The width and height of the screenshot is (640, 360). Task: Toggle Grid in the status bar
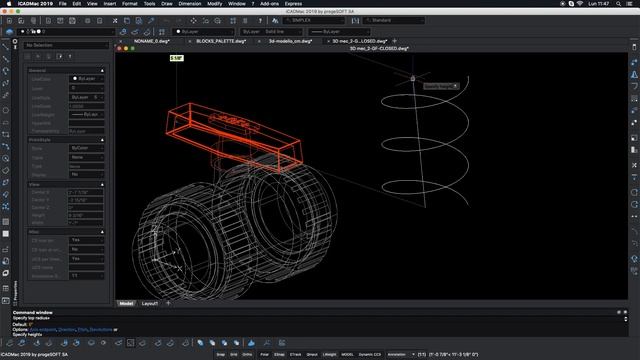tap(234, 354)
